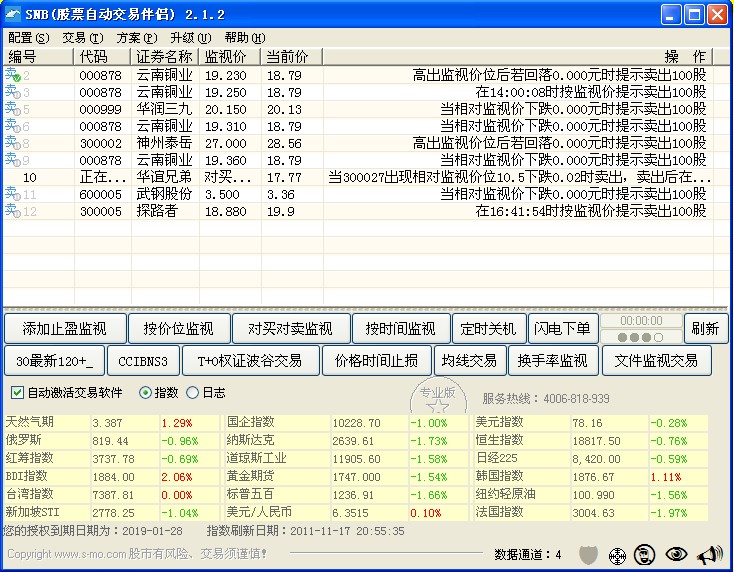Select the 日志 radio button

tap(193, 393)
